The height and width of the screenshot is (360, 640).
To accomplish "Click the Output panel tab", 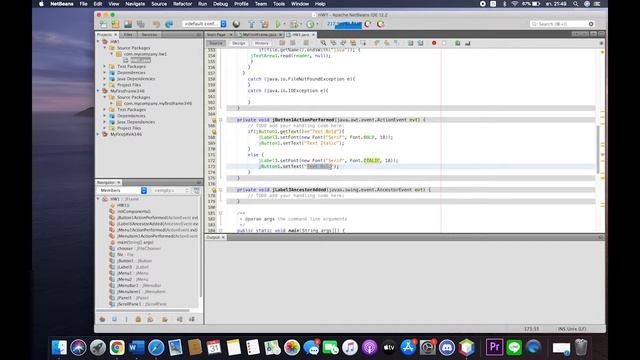I will click(x=215, y=237).
